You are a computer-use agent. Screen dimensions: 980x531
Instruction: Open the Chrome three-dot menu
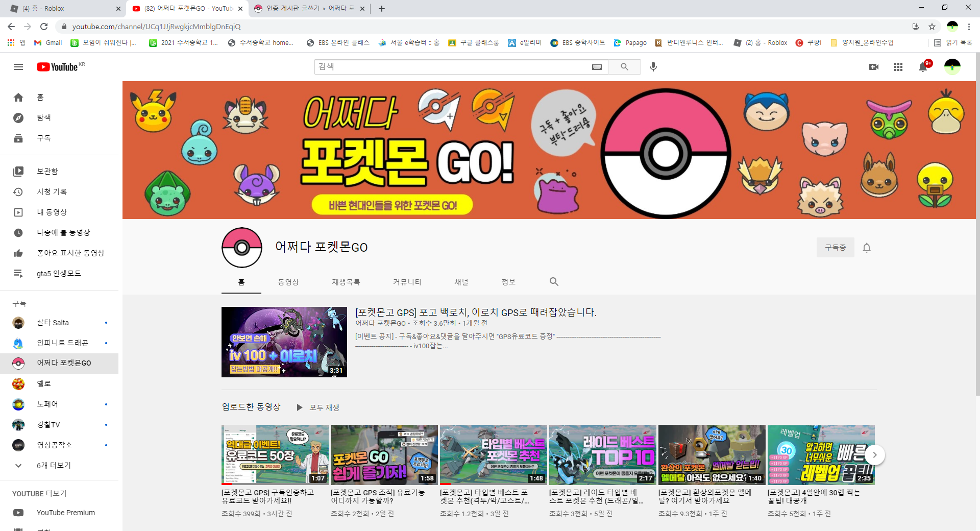tap(969, 27)
